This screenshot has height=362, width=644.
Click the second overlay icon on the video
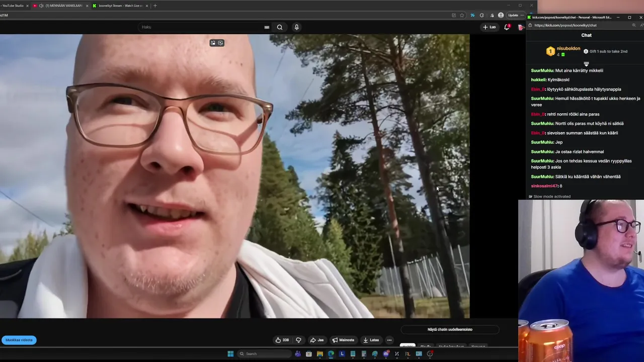220,43
